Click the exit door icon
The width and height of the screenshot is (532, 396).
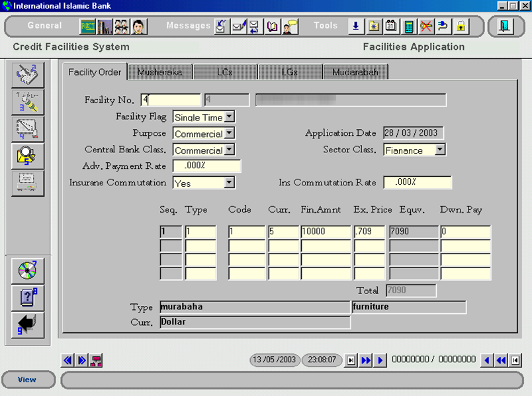click(x=506, y=26)
